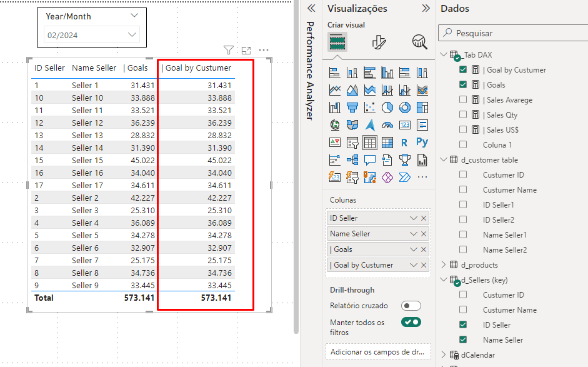The height and width of the screenshot is (367, 588).
Task: Expand the dCalendar table
Action: [444, 354]
